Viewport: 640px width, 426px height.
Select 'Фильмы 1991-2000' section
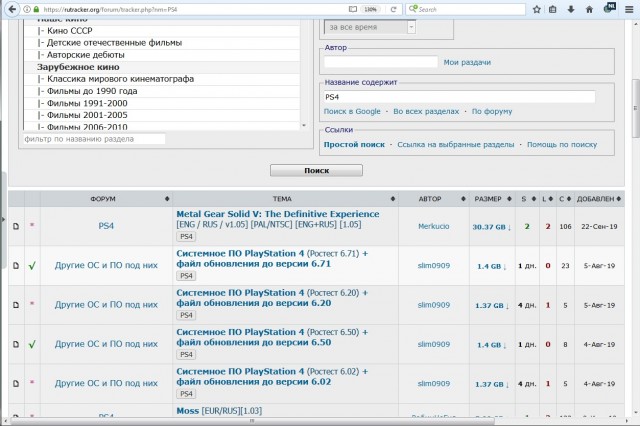[162, 104]
